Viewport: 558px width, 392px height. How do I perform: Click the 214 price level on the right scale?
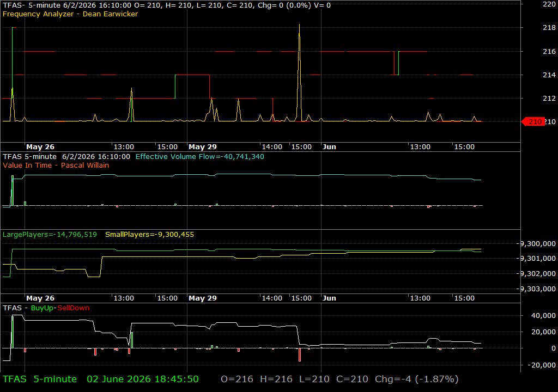click(549, 75)
